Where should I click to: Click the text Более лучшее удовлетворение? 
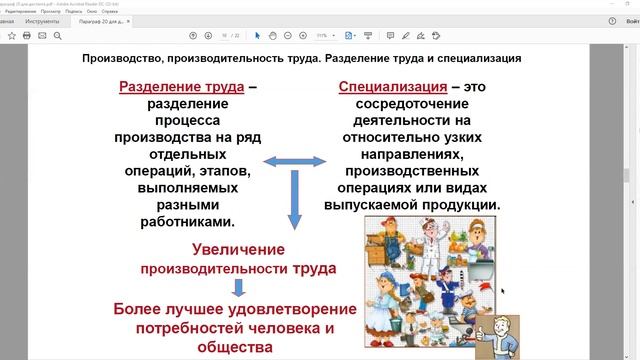pyautogui.click(x=235, y=309)
